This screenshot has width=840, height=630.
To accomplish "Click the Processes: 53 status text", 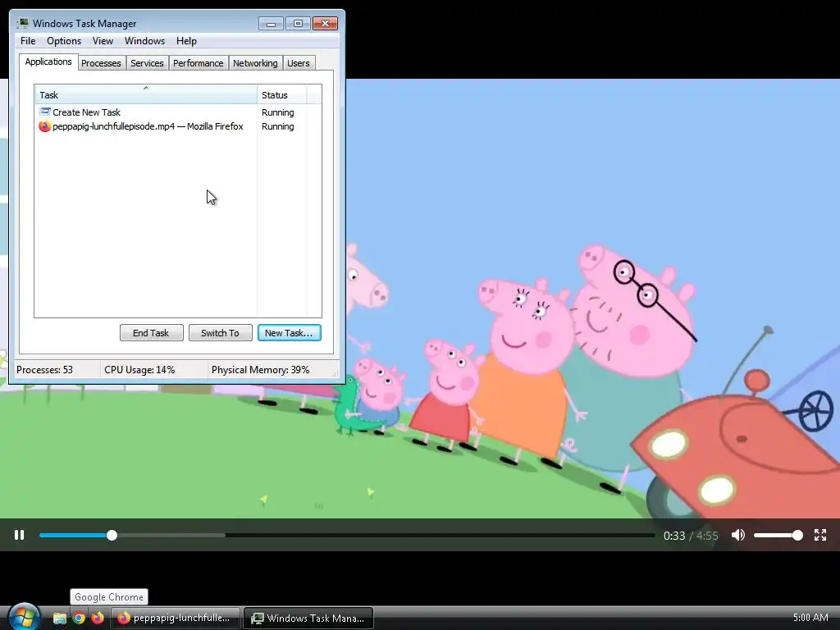I will (x=44, y=370).
